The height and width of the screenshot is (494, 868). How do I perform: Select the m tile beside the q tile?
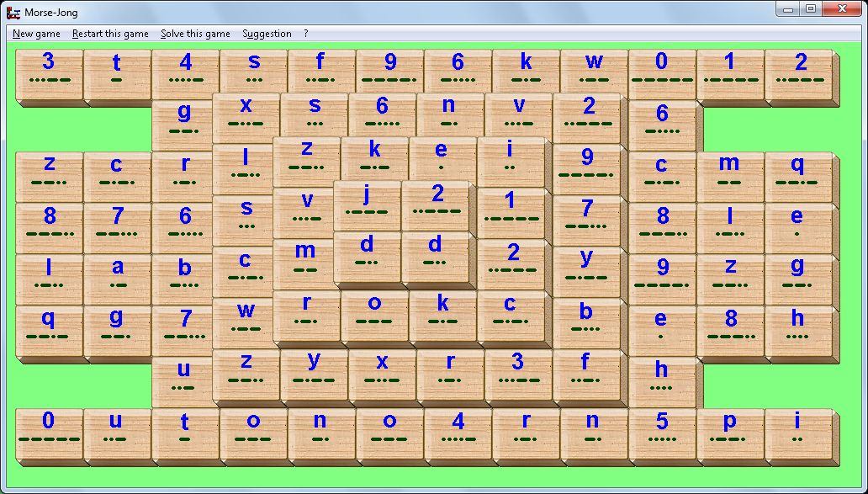730,176
